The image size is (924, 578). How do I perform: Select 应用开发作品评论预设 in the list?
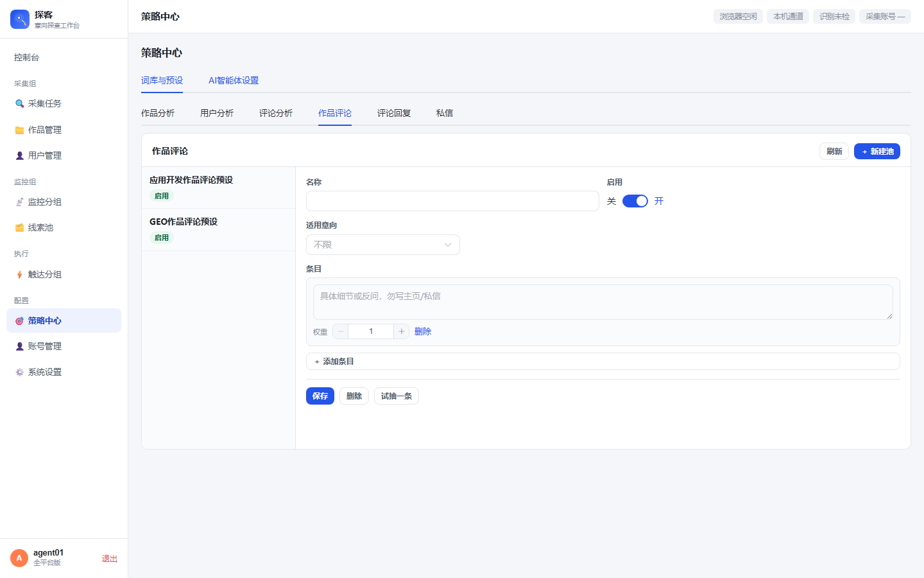pos(218,188)
